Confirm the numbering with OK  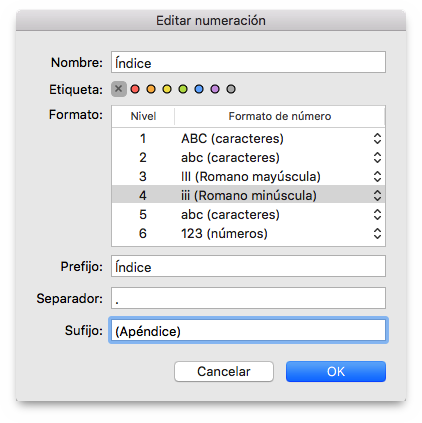[x=336, y=371]
